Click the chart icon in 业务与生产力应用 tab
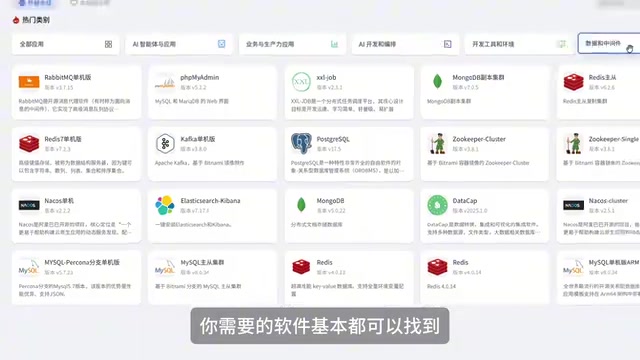This screenshot has height=360, width=640. tap(334, 44)
